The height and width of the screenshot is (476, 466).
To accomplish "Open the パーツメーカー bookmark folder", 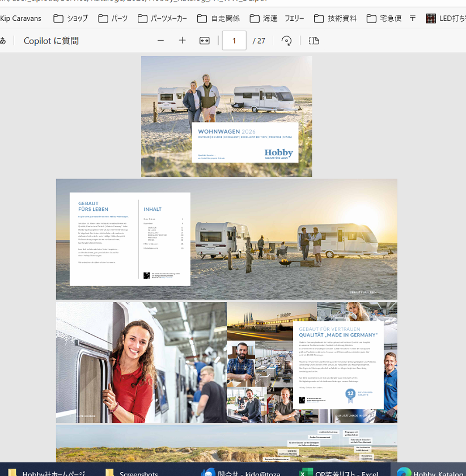I will click(162, 19).
